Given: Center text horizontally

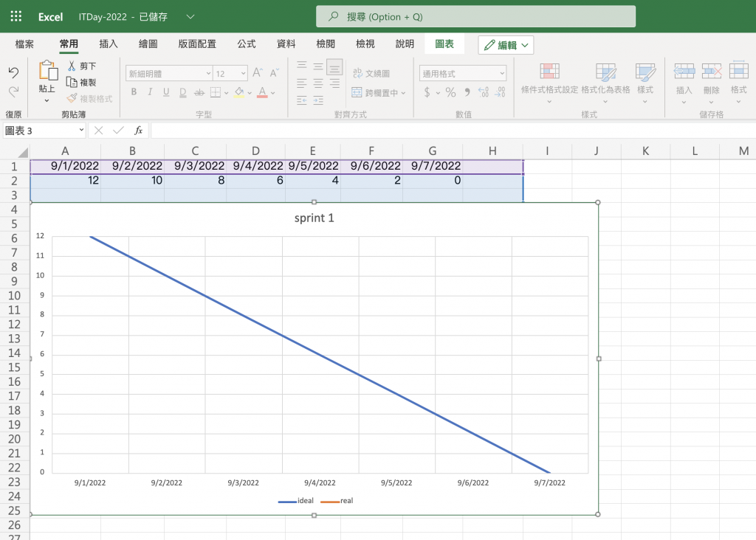Looking at the screenshot, I should 318,83.
